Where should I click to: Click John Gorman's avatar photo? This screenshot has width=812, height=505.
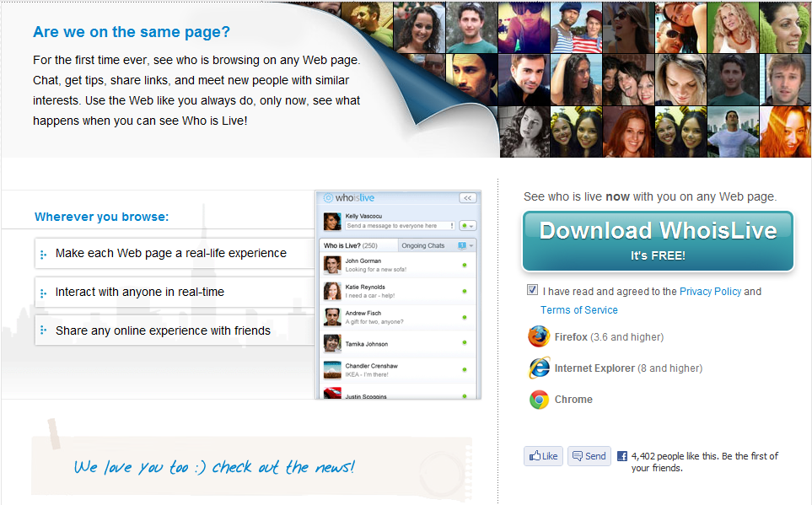coord(332,266)
